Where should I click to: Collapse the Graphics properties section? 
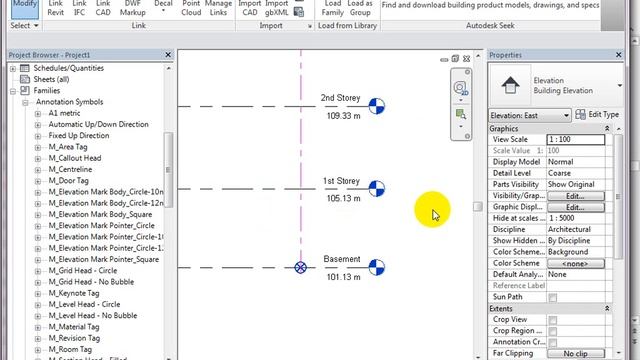(x=607, y=129)
